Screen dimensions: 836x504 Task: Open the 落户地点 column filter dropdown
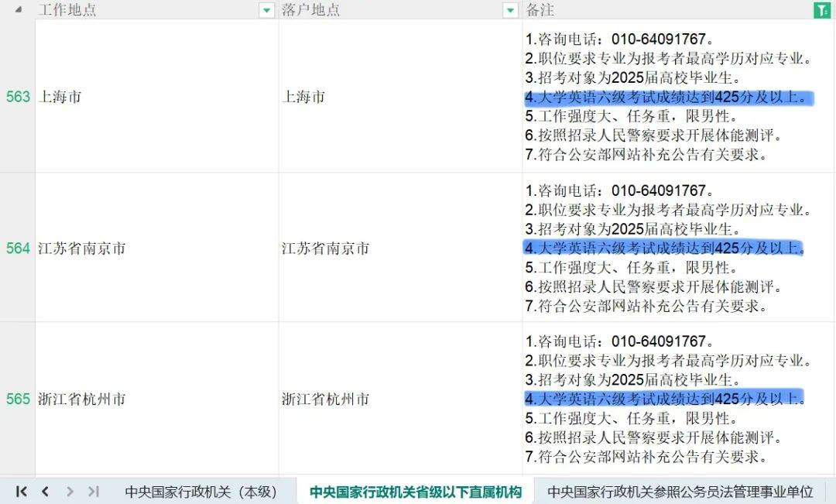[x=510, y=10]
